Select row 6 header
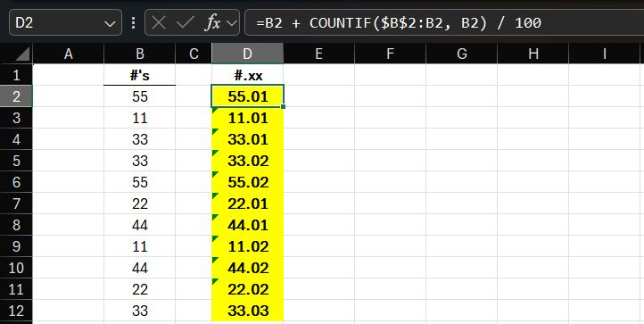 pyautogui.click(x=16, y=182)
